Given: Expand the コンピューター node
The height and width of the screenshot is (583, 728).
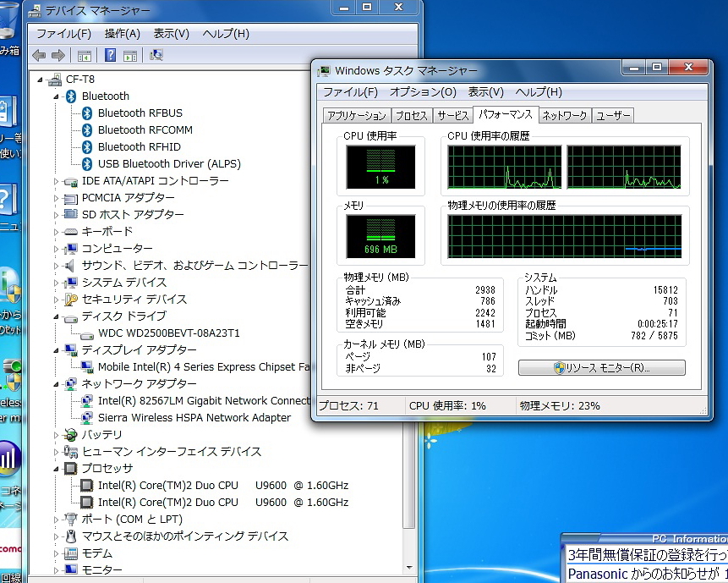Looking at the screenshot, I should click(x=56, y=249).
